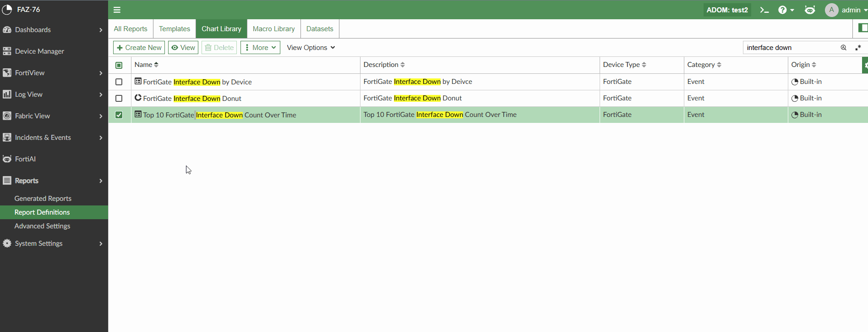
Task: Open the CLI console icon
Action: pyautogui.click(x=764, y=10)
